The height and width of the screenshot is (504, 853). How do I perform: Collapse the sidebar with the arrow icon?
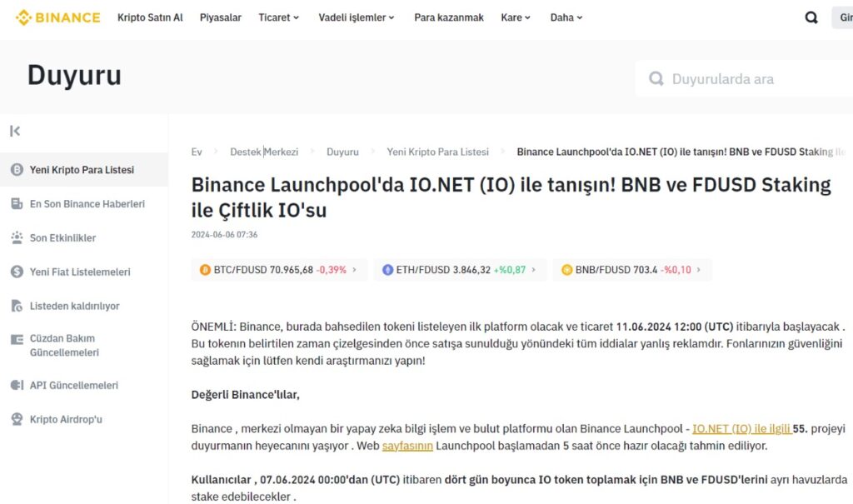[x=15, y=131]
